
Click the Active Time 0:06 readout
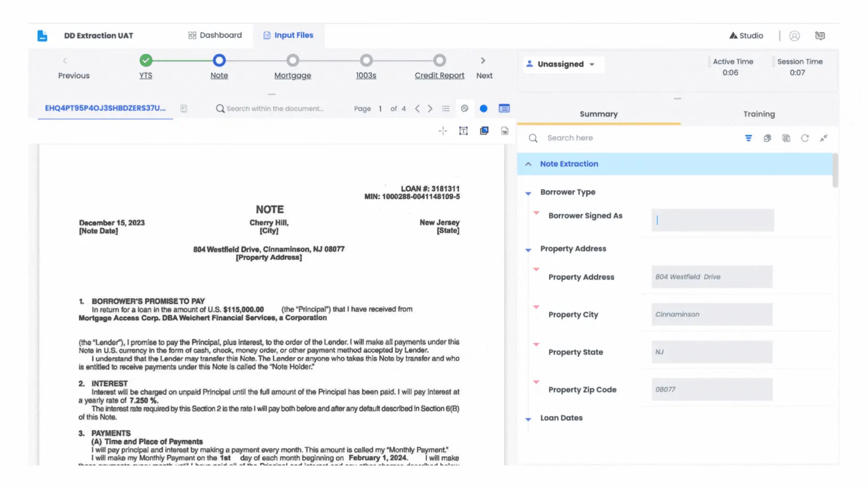733,67
